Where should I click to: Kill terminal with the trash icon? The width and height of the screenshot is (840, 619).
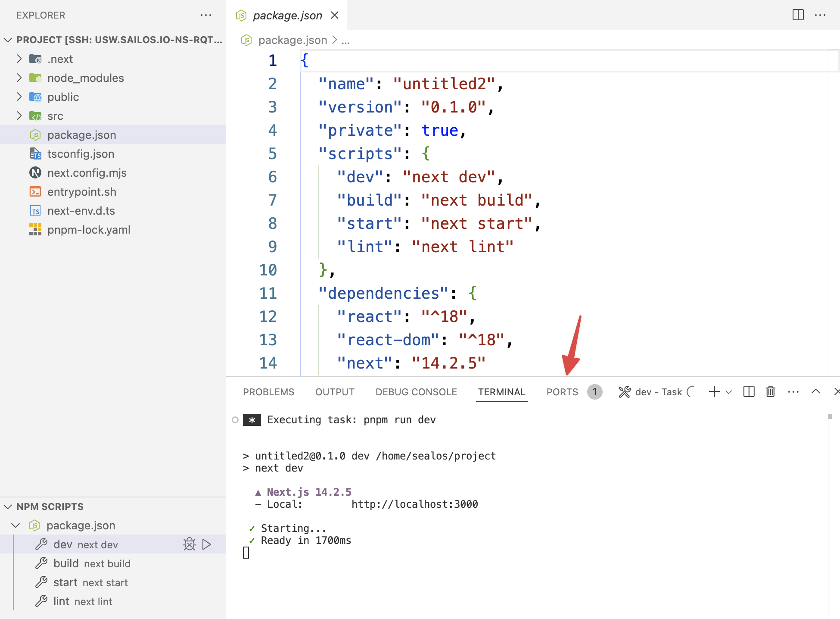click(770, 391)
